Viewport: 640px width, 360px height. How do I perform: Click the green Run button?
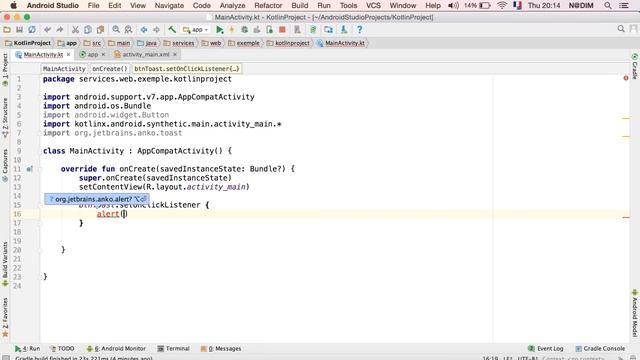pyautogui.click(x=220, y=29)
